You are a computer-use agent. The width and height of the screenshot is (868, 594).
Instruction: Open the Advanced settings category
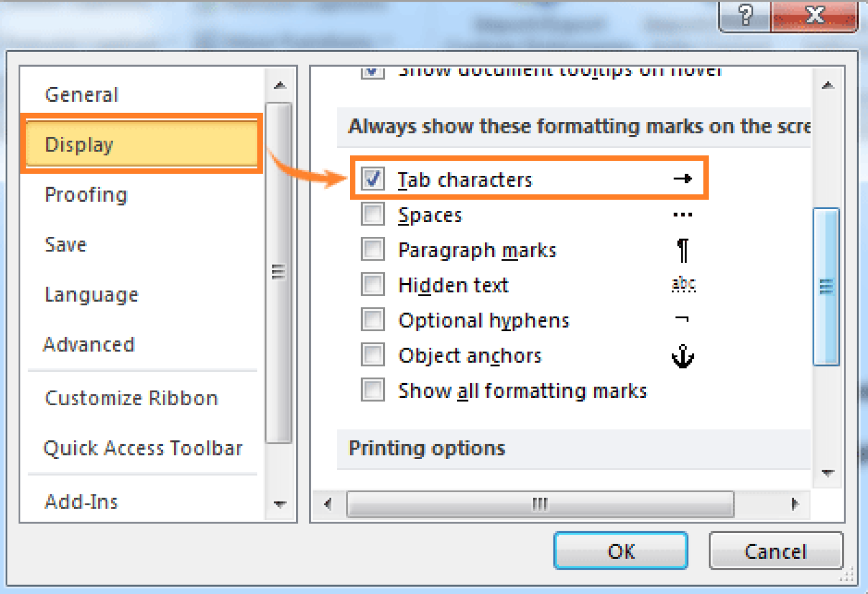point(89,344)
